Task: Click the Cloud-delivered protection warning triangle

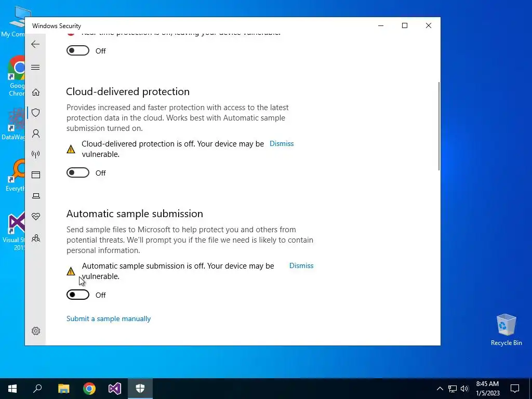Action: tap(71, 149)
